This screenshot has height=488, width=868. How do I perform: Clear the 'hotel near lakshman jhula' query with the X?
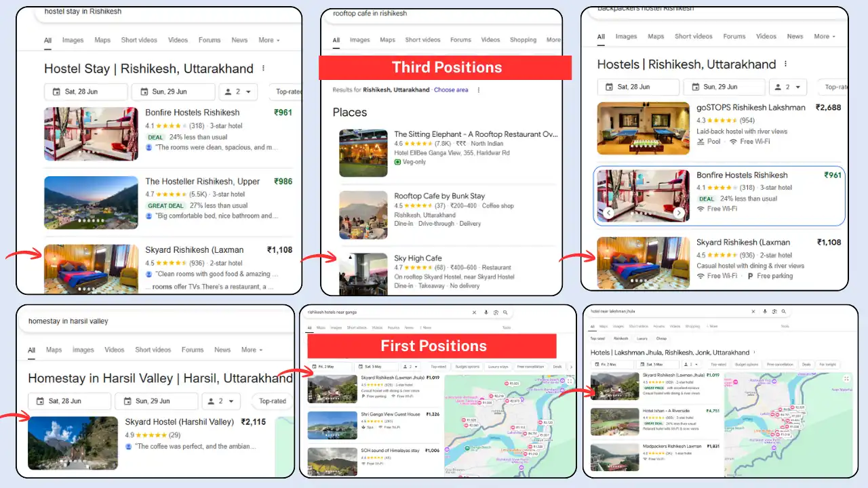point(753,312)
